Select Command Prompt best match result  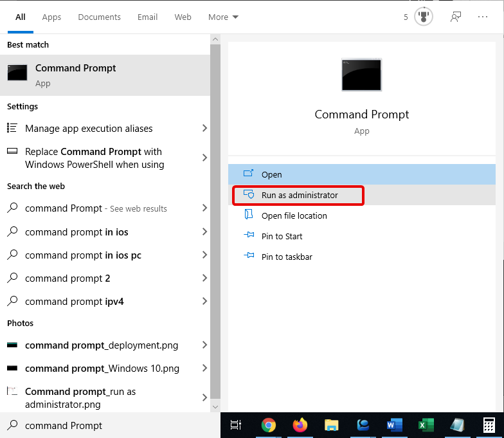(x=105, y=75)
